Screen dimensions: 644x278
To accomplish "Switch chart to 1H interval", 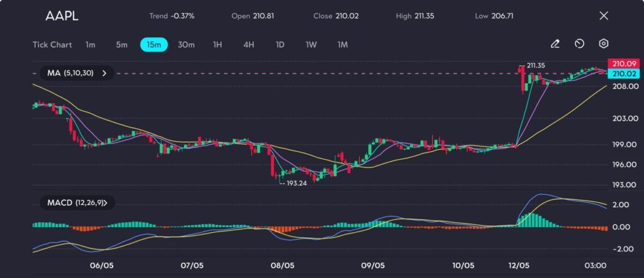I will pyautogui.click(x=218, y=45).
